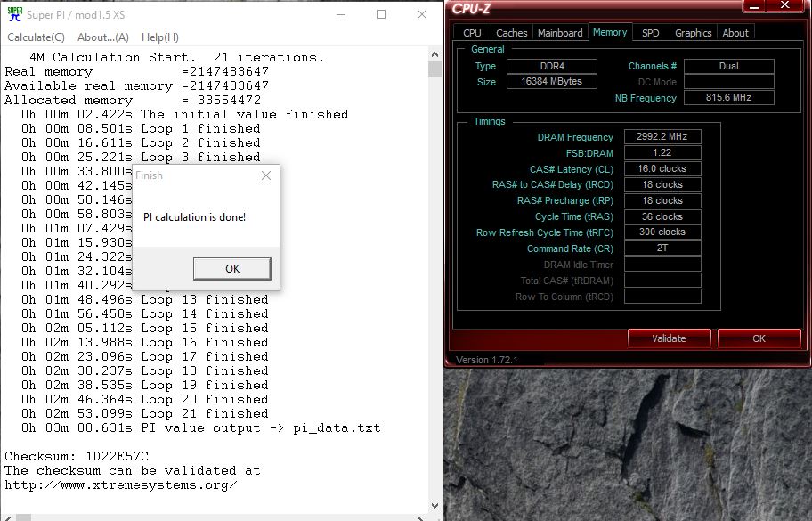Select the Memory tab in CPU-Z
This screenshot has height=521, width=812.
[x=610, y=32]
